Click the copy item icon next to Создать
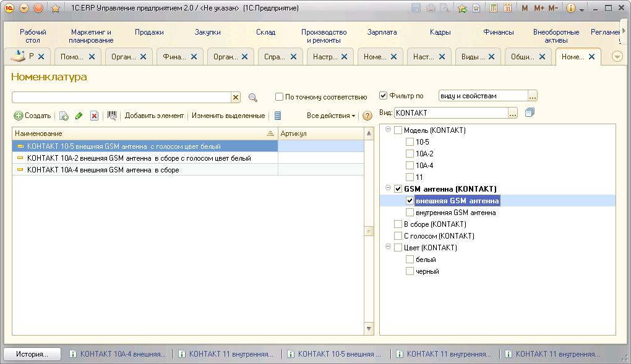This screenshot has width=631, height=364. [64, 116]
